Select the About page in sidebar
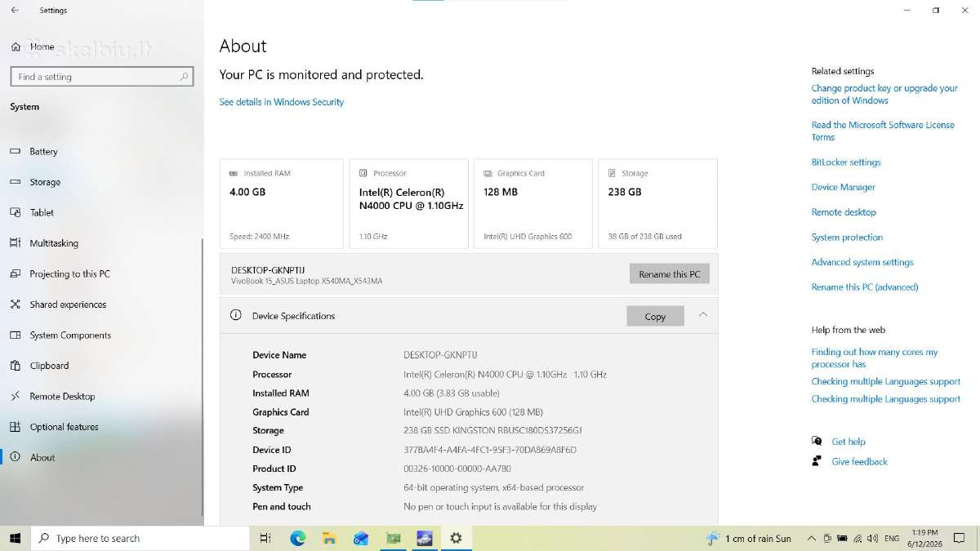Screen dimensions: 980x551 point(42,457)
